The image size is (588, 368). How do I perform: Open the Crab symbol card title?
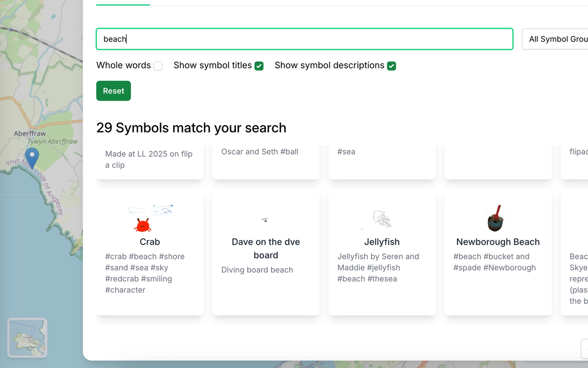point(150,242)
